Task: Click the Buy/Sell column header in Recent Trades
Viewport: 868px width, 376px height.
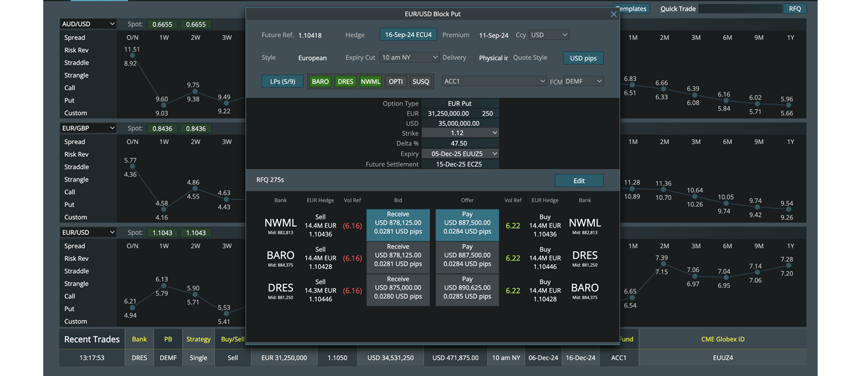Action: coord(233,339)
